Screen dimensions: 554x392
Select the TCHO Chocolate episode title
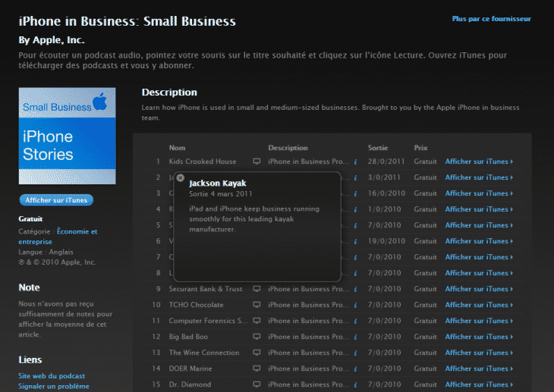pos(196,305)
